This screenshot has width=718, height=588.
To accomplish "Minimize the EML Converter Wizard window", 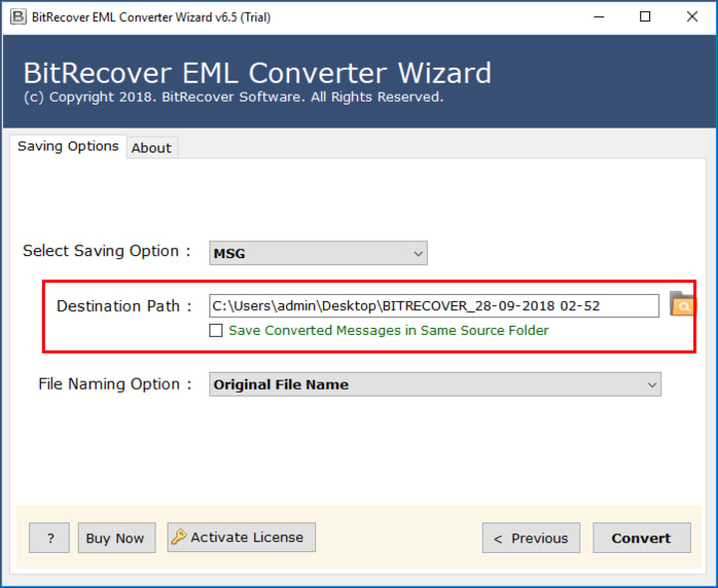I will click(x=599, y=17).
